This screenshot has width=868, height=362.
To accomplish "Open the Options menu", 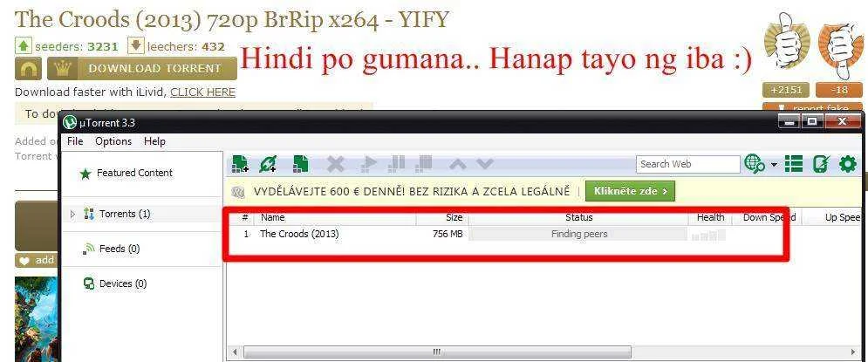I will [113, 141].
